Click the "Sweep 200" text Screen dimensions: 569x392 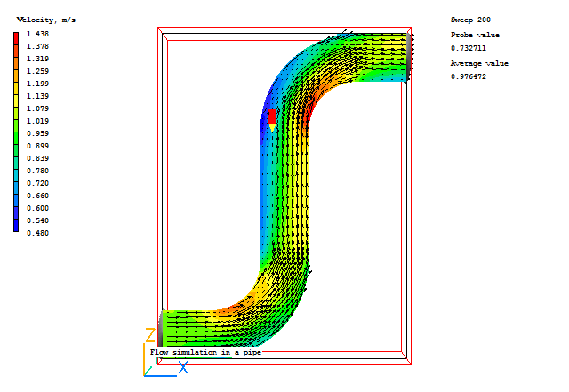tap(471, 20)
